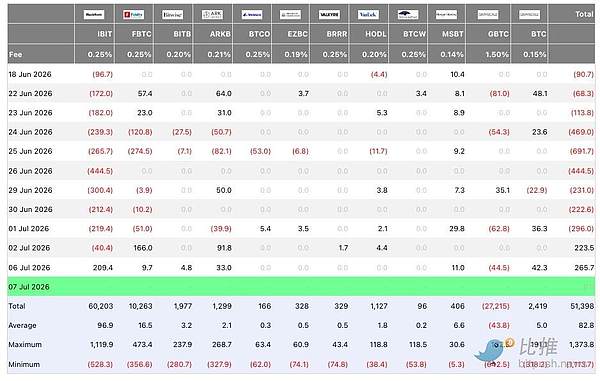Click IBIT total value 60,203
This screenshot has height=381, width=600.
[x=101, y=306]
